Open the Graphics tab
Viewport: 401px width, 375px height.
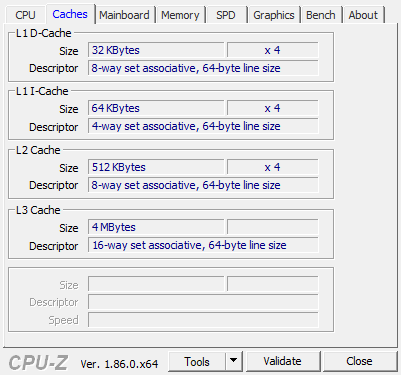click(274, 15)
